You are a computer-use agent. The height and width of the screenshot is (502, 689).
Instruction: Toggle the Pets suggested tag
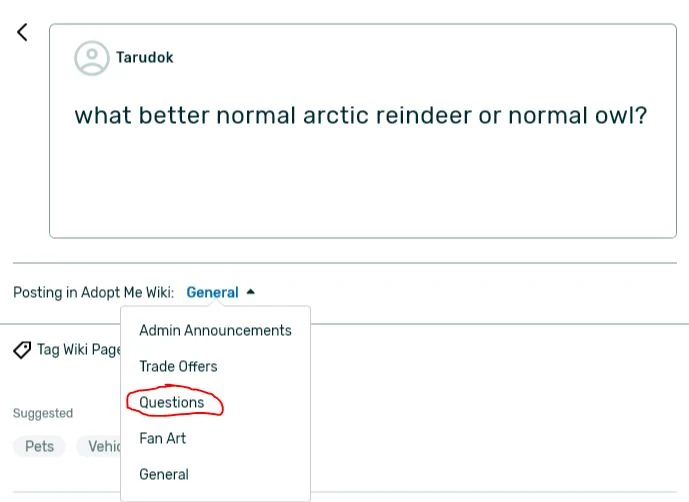pyautogui.click(x=40, y=446)
